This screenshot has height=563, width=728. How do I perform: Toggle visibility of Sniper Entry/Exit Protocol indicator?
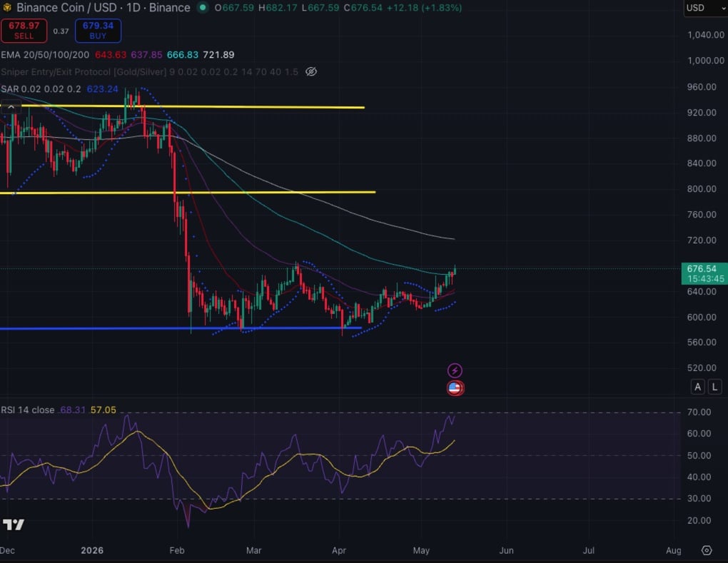(x=311, y=71)
